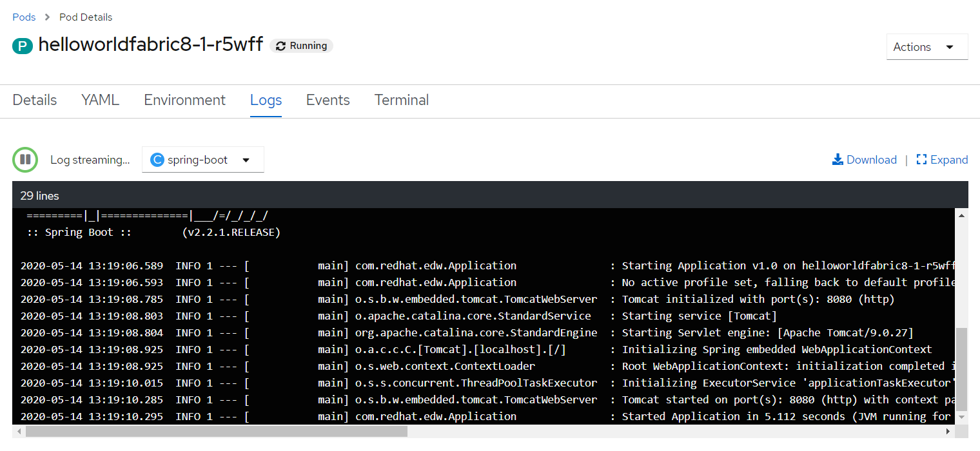
Task: Click the container C badge icon
Action: coord(157,159)
